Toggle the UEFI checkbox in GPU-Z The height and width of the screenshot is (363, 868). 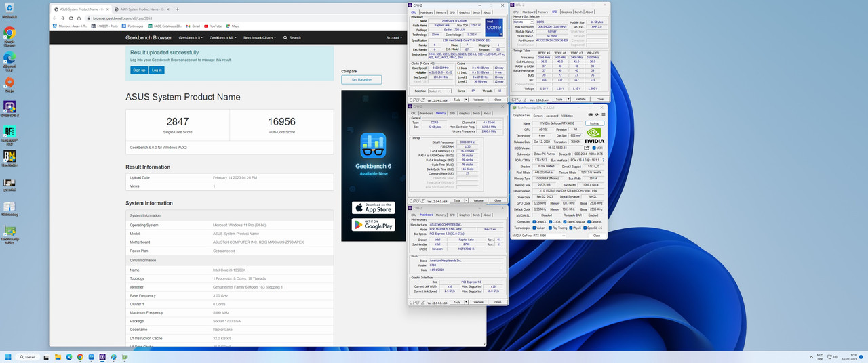(595, 148)
